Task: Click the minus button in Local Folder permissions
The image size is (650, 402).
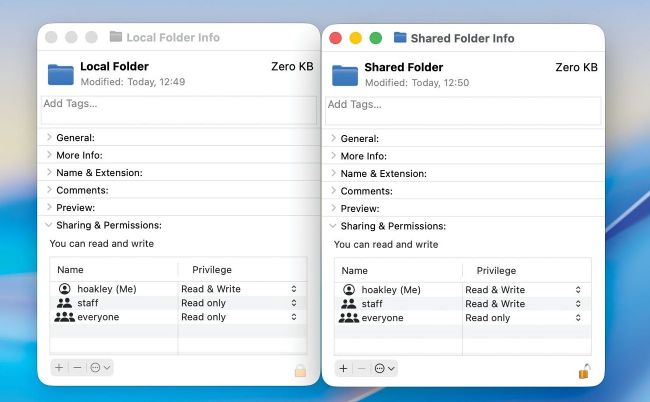Action: pyautogui.click(x=78, y=367)
